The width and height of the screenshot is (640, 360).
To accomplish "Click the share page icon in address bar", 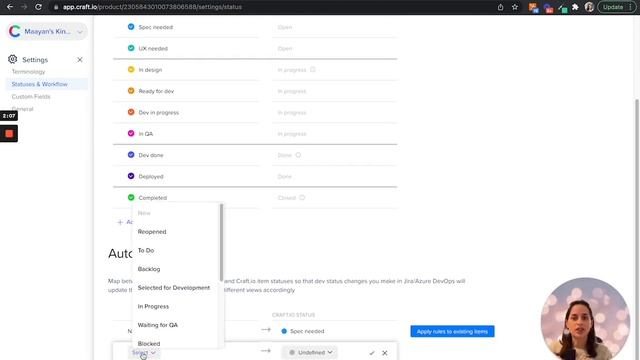I will 500,7.
